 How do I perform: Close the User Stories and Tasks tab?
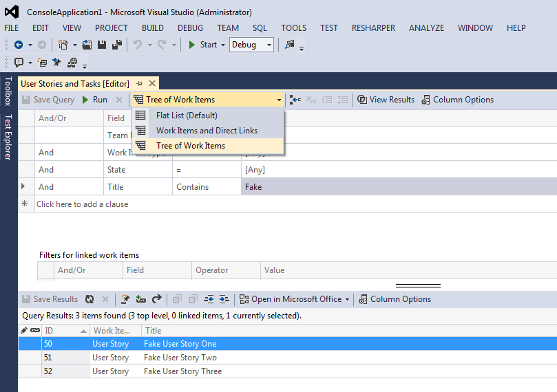click(x=152, y=83)
